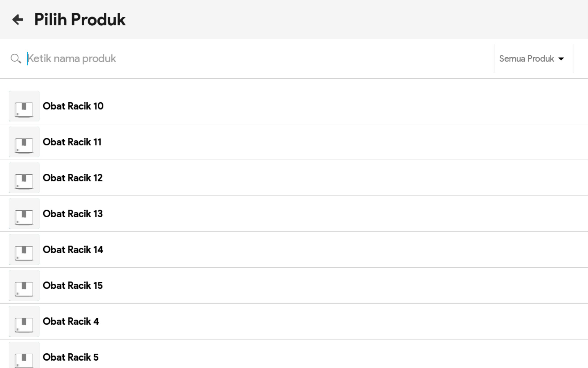The width and height of the screenshot is (588, 368).
Task: Choose the Obat Racik 14 entry
Action: point(73,250)
